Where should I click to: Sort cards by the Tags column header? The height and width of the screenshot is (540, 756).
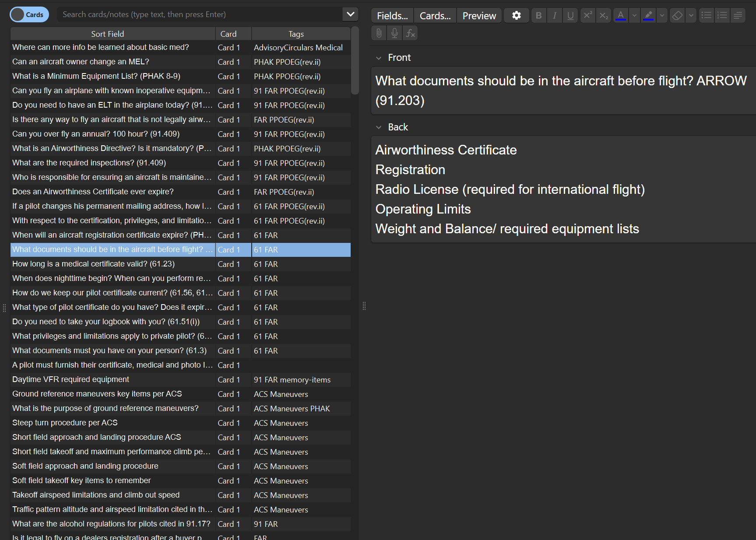click(x=296, y=34)
